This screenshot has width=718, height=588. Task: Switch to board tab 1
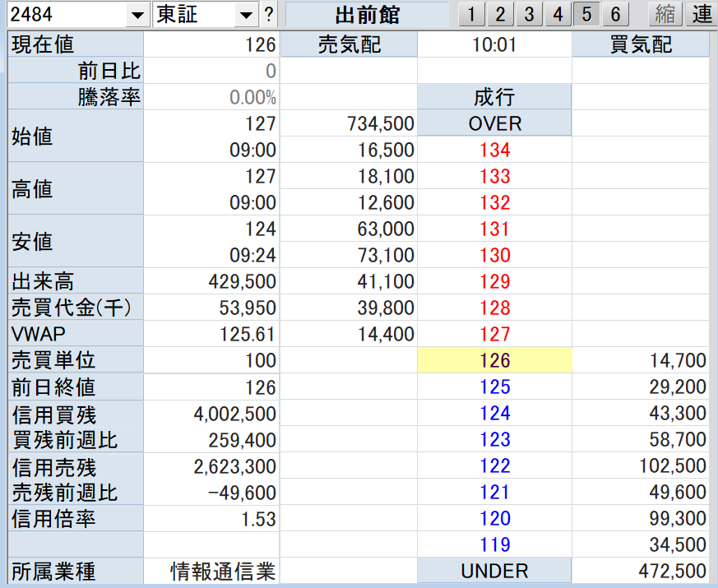click(471, 15)
